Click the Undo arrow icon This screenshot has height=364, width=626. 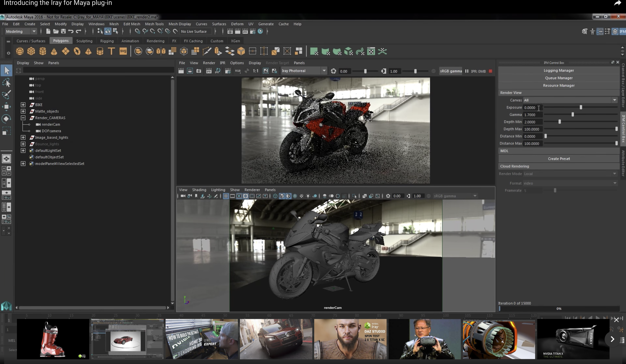(71, 31)
